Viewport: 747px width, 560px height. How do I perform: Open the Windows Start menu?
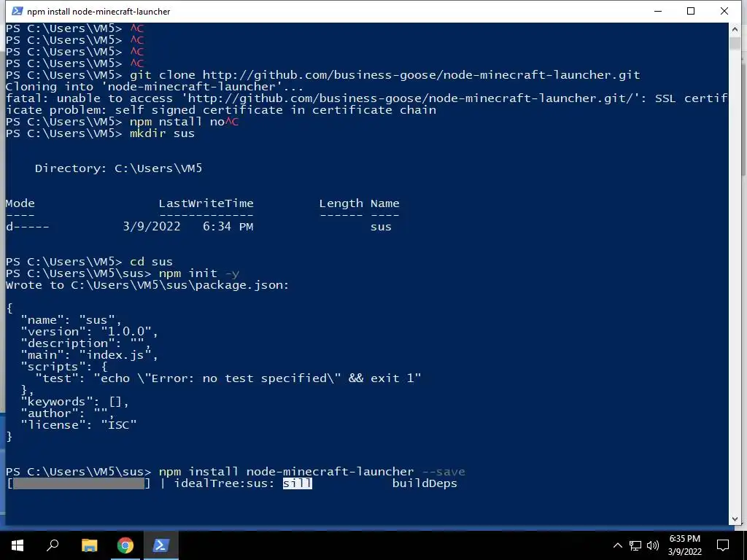[x=18, y=545]
